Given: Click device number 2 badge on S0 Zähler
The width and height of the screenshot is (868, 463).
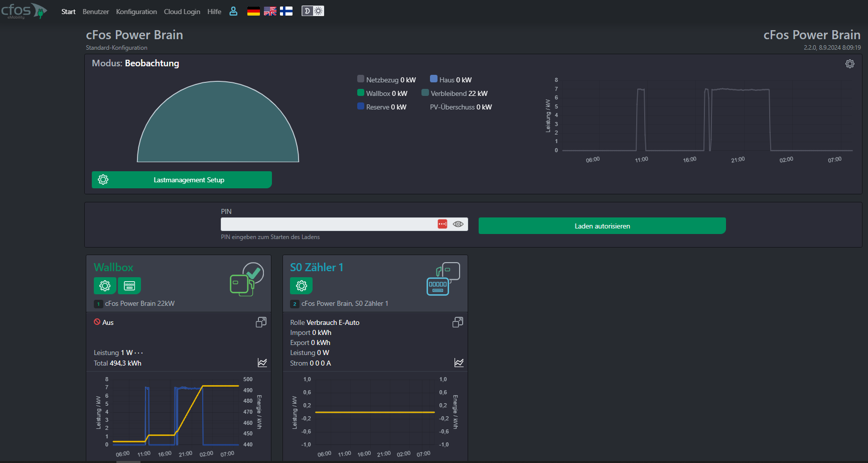Looking at the screenshot, I should 295,304.
